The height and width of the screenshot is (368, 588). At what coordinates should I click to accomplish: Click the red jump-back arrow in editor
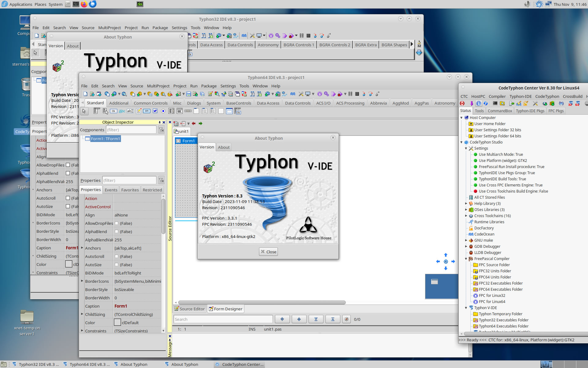coord(194,124)
